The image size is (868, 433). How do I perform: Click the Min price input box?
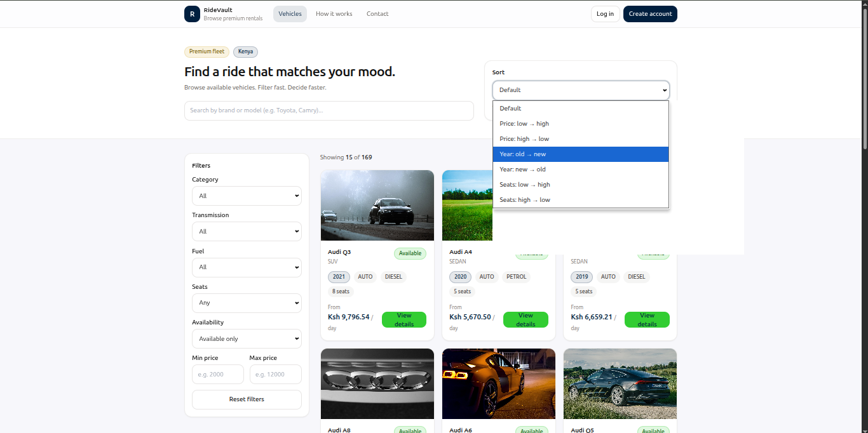click(217, 374)
